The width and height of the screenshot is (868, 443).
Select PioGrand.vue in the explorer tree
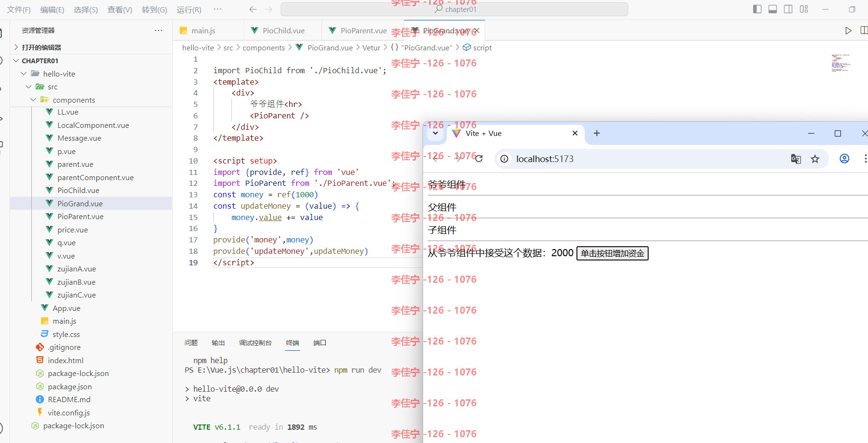91,203
